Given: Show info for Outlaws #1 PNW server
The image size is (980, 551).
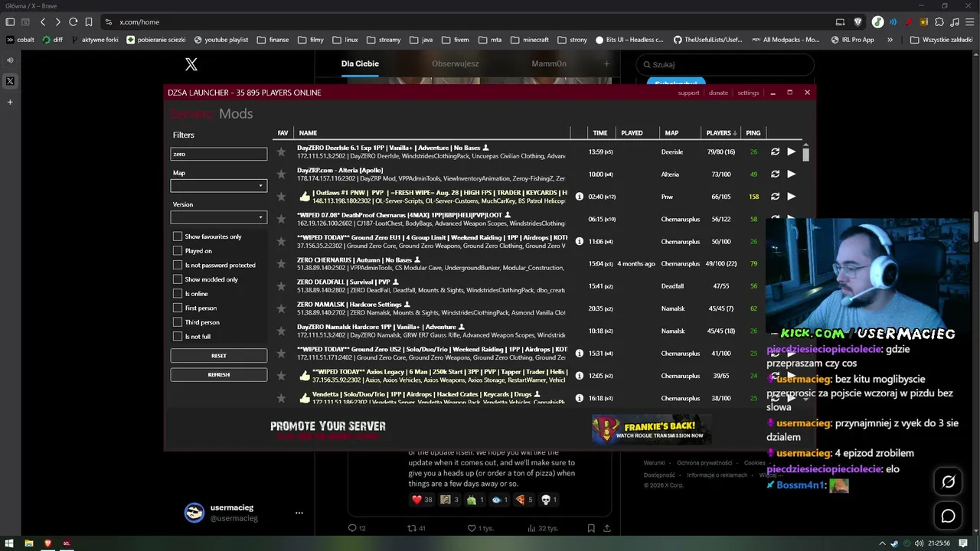Looking at the screenshot, I should [580, 197].
